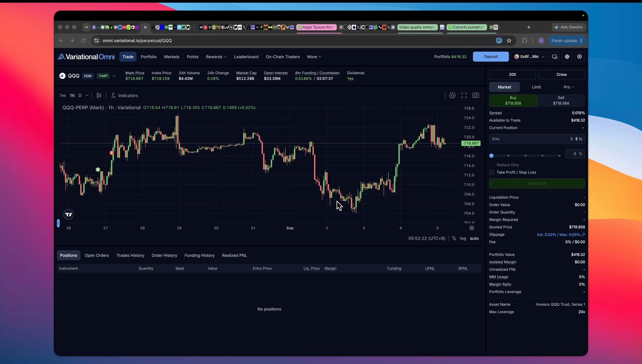The height and width of the screenshot is (364, 642).
Task: Expand the Rewards dropdown menu
Action: coord(216,57)
